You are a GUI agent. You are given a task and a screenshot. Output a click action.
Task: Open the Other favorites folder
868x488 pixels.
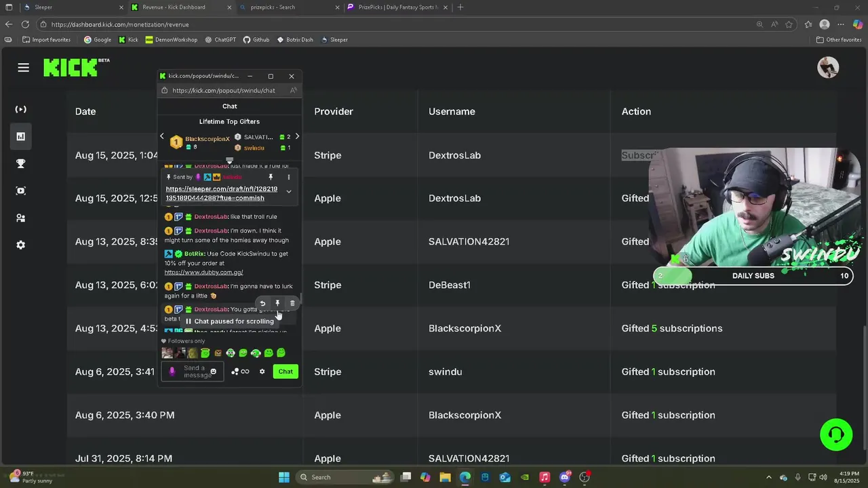coord(839,39)
